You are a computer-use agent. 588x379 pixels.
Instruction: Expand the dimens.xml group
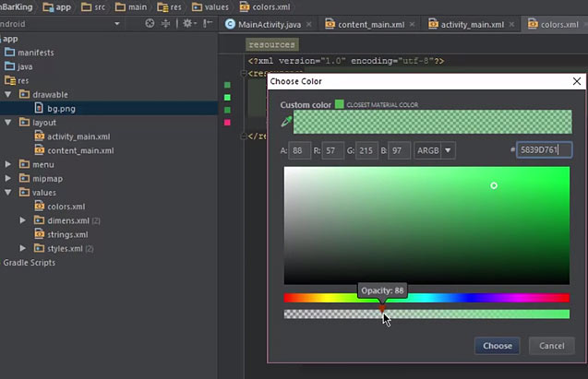22,220
